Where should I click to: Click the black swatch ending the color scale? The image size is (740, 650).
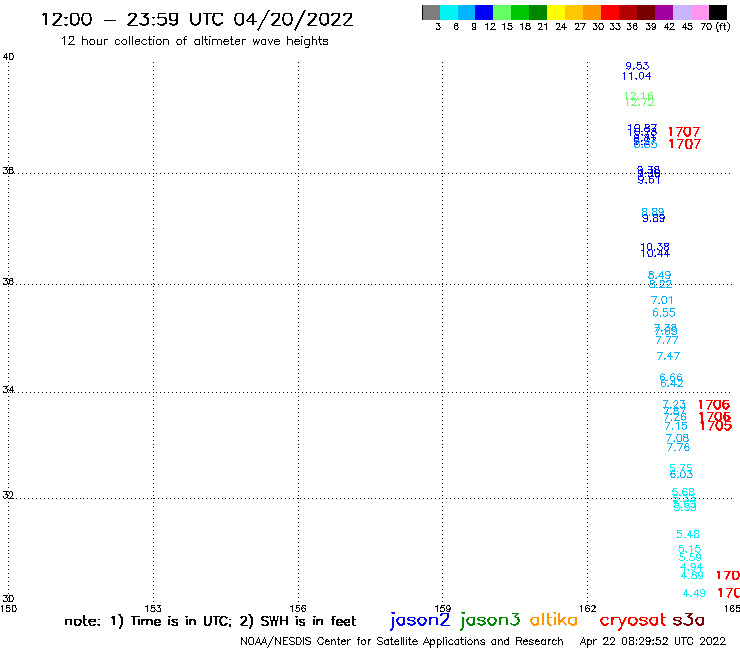717,12
